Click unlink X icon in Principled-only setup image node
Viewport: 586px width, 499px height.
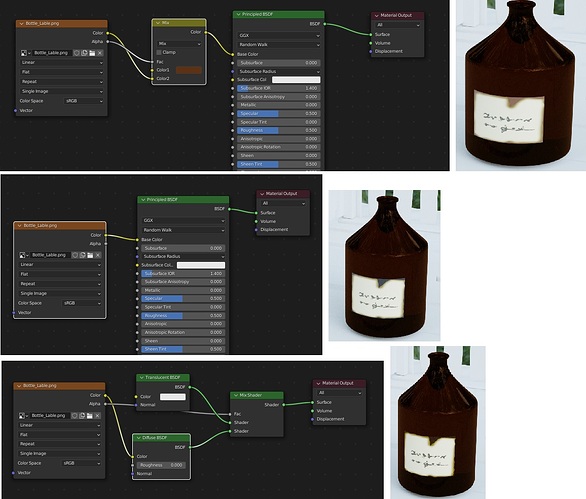coord(98,255)
